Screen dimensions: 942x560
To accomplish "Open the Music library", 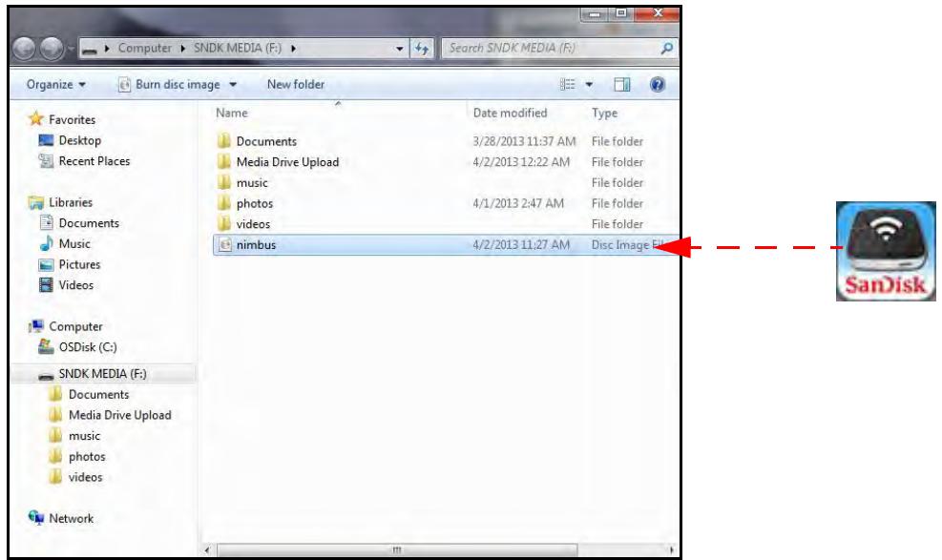I will pyautogui.click(x=73, y=243).
